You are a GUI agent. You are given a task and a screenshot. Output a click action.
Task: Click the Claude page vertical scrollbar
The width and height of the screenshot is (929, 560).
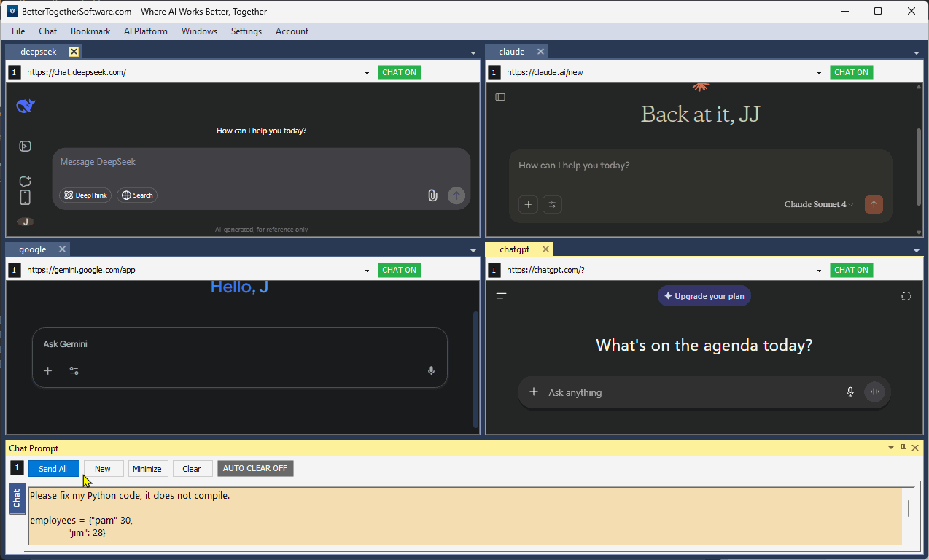[919, 166]
